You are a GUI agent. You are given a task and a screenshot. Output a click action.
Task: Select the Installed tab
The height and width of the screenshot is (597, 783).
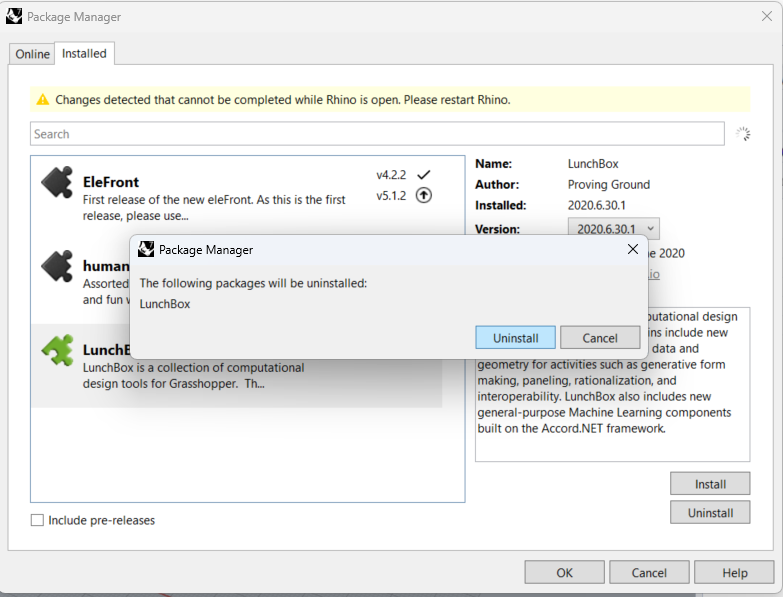click(84, 53)
